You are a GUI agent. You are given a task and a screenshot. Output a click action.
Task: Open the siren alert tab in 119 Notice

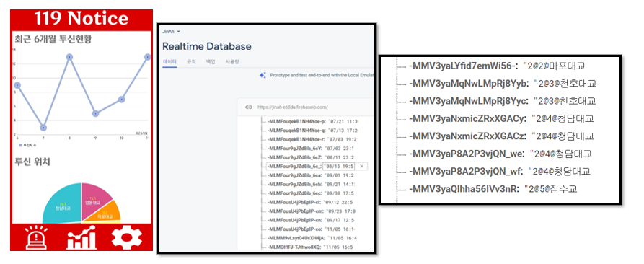click(x=37, y=238)
